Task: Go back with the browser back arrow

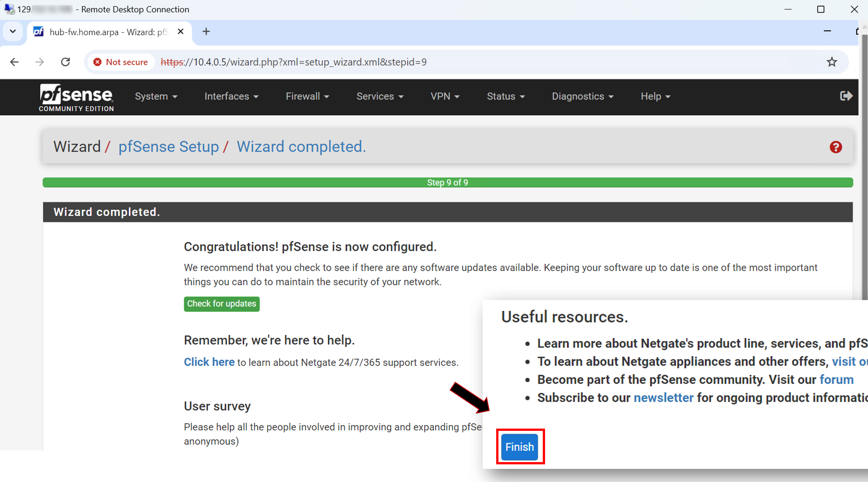Action: click(14, 62)
